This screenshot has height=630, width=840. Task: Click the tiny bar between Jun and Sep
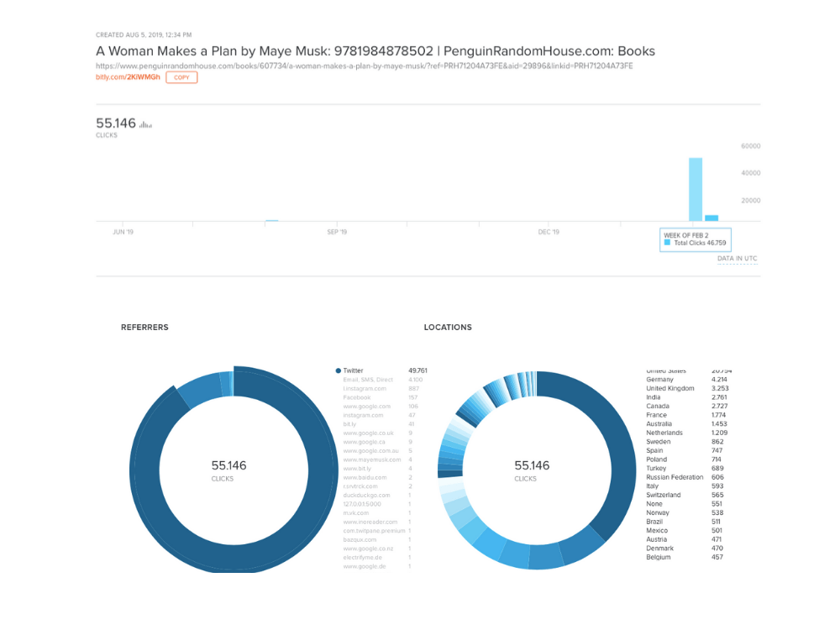[x=271, y=221]
